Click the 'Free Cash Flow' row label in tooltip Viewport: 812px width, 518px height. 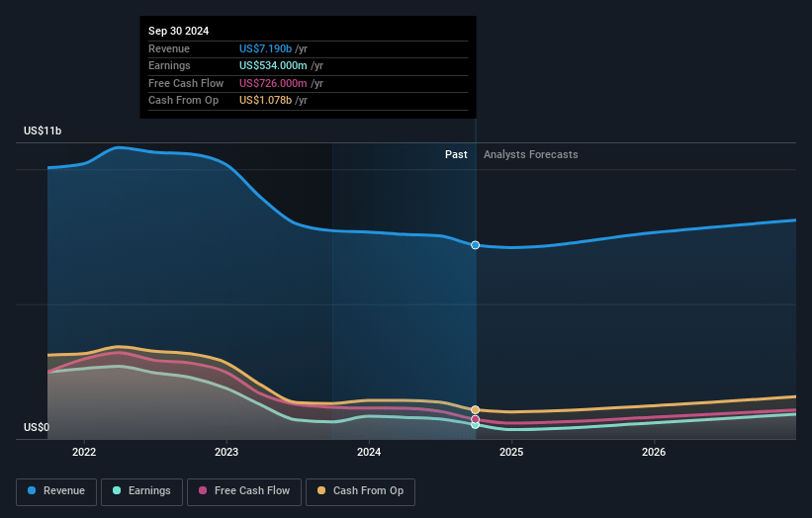pyautogui.click(x=186, y=83)
